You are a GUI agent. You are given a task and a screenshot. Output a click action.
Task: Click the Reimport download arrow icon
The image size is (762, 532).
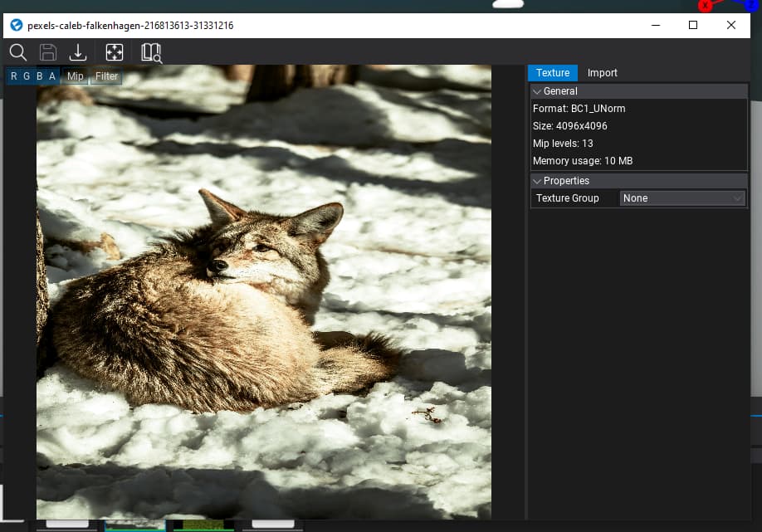click(x=78, y=52)
